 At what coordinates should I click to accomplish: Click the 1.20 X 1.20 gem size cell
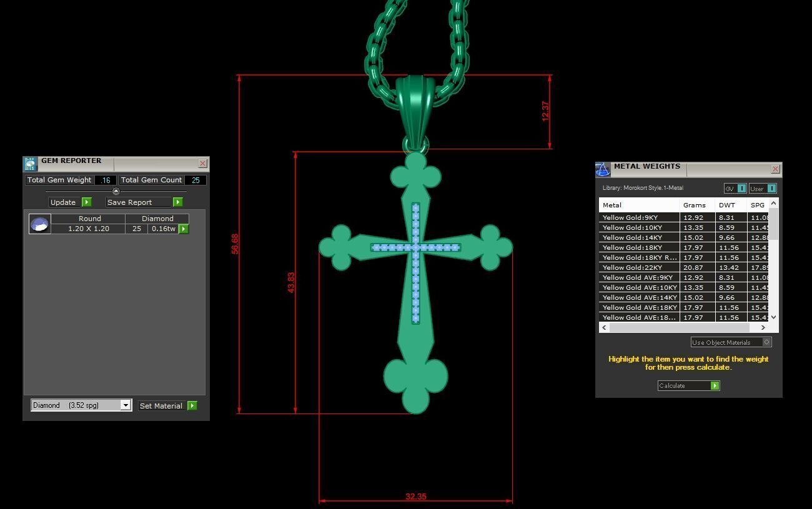pyautogui.click(x=88, y=229)
